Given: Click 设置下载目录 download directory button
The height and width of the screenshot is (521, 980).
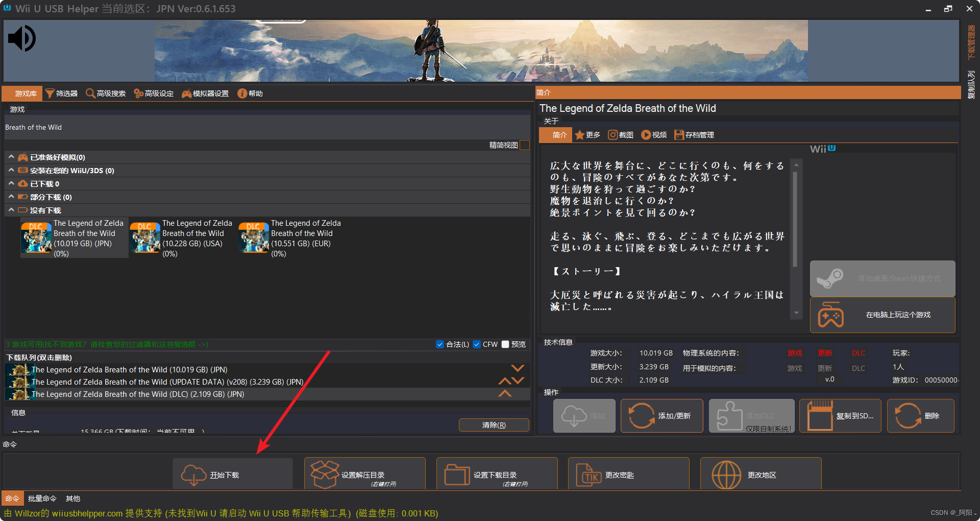Looking at the screenshot, I should 497,475.
